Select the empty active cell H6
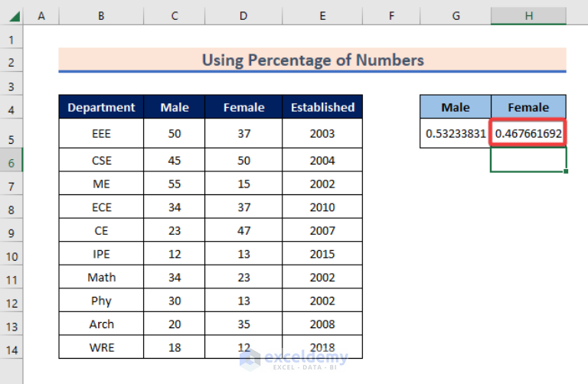This screenshot has height=384, width=588. click(528, 160)
